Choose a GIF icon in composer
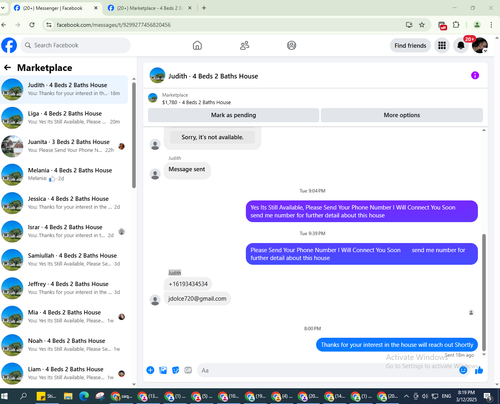The image size is (500, 404). coord(188,370)
